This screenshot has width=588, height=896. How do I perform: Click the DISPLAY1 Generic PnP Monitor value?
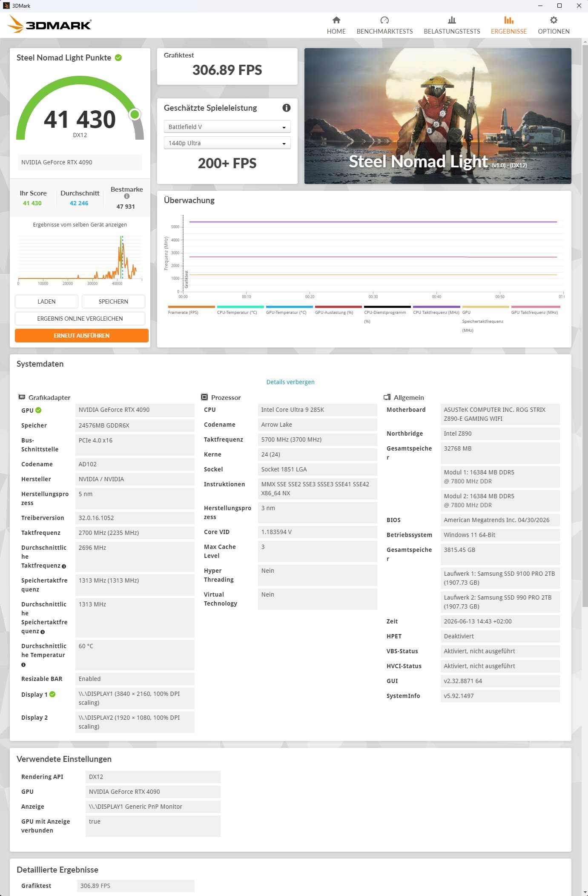point(153,807)
